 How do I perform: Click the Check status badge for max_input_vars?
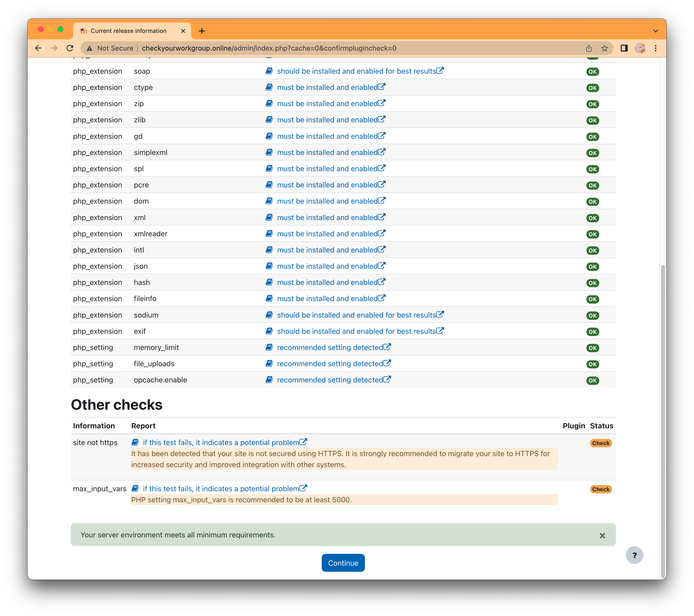(601, 489)
